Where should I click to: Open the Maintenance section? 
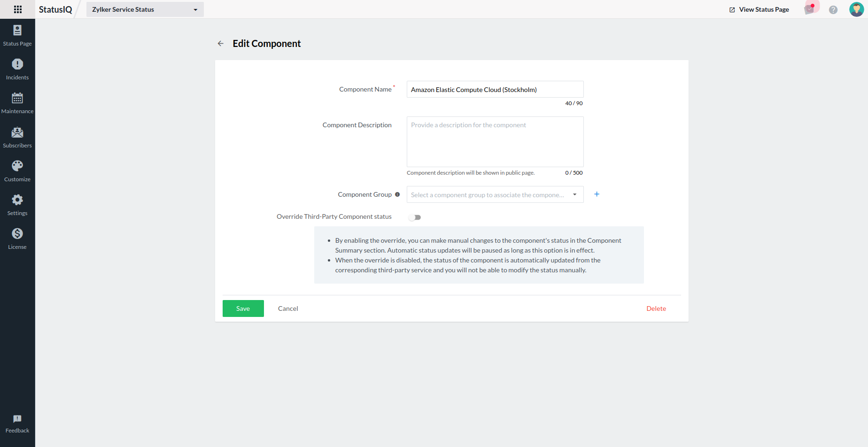pos(17,102)
